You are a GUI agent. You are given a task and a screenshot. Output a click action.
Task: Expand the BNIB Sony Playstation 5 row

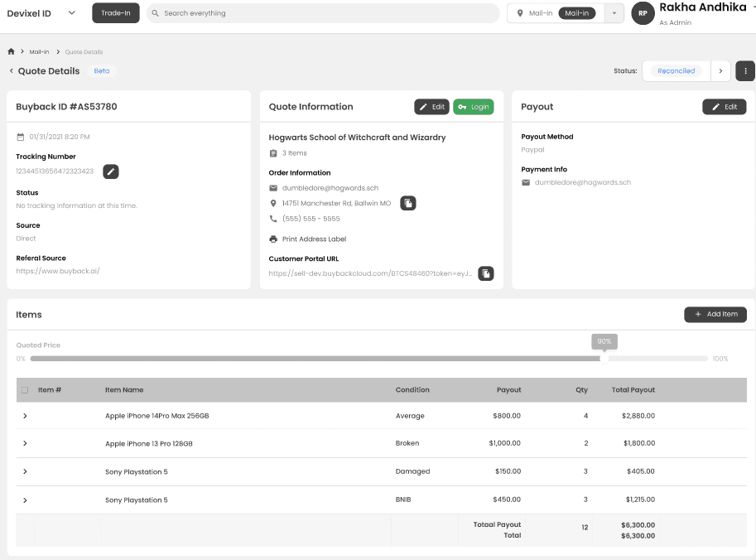coord(25,500)
